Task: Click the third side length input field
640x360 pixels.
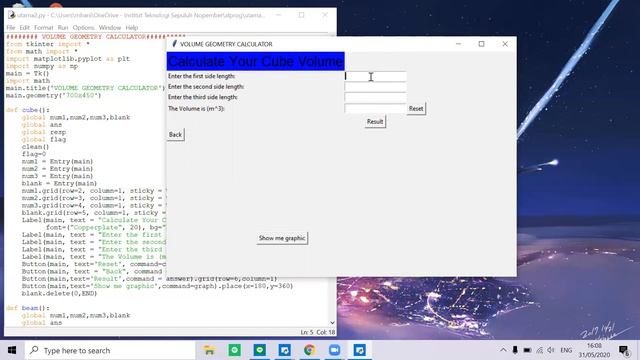Action: coord(376,98)
